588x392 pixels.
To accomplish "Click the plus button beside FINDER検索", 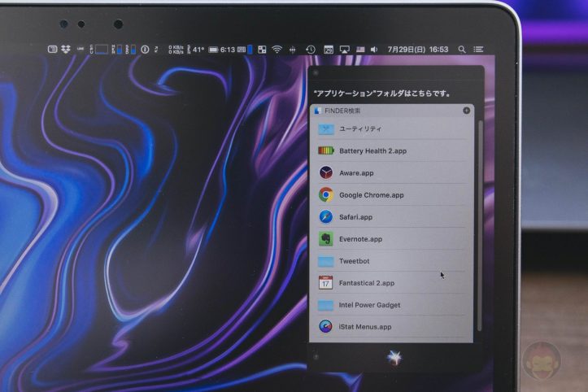I will tap(466, 111).
